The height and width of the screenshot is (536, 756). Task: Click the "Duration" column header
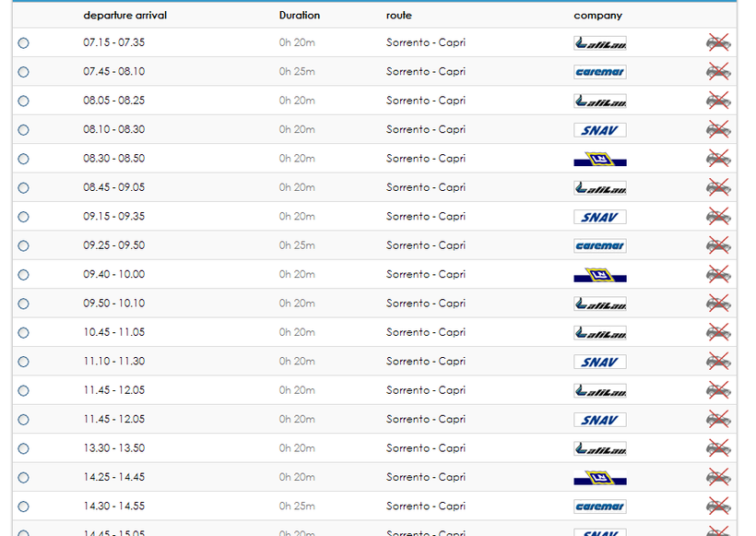point(300,16)
